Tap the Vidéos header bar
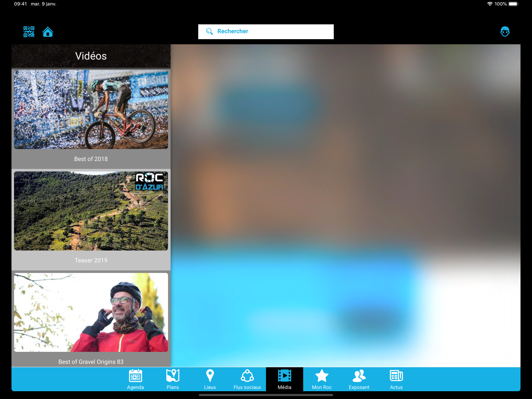The height and width of the screenshot is (399, 532). (91, 56)
